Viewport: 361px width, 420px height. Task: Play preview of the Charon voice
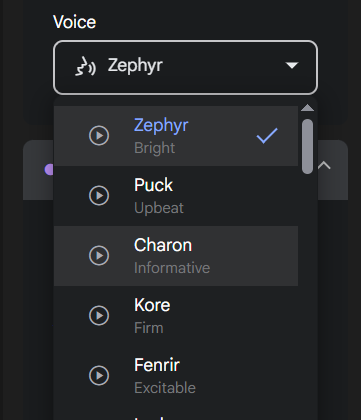(99, 256)
